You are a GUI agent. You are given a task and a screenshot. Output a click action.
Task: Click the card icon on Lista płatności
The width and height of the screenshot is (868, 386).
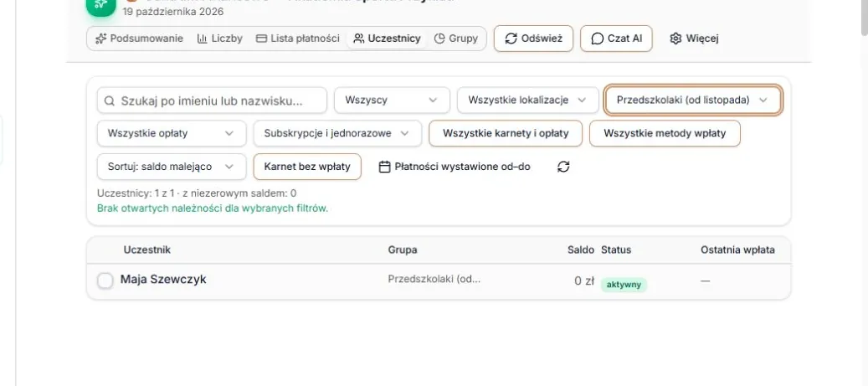tap(261, 39)
